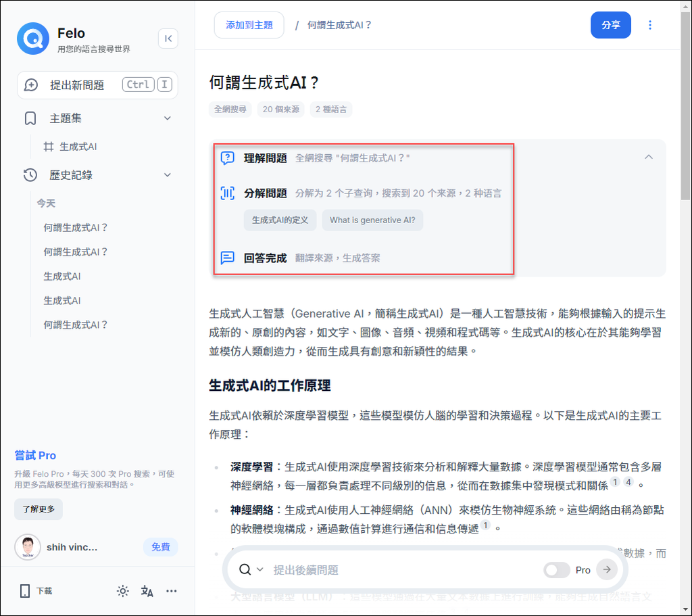692x616 pixels.
Task: Click the 下載 label
Action: pos(44,591)
